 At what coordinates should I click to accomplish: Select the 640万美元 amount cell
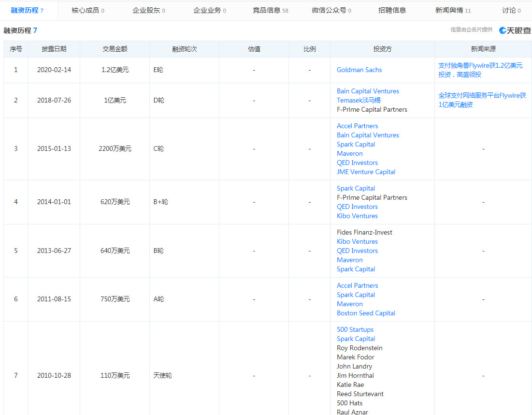point(115,251)
